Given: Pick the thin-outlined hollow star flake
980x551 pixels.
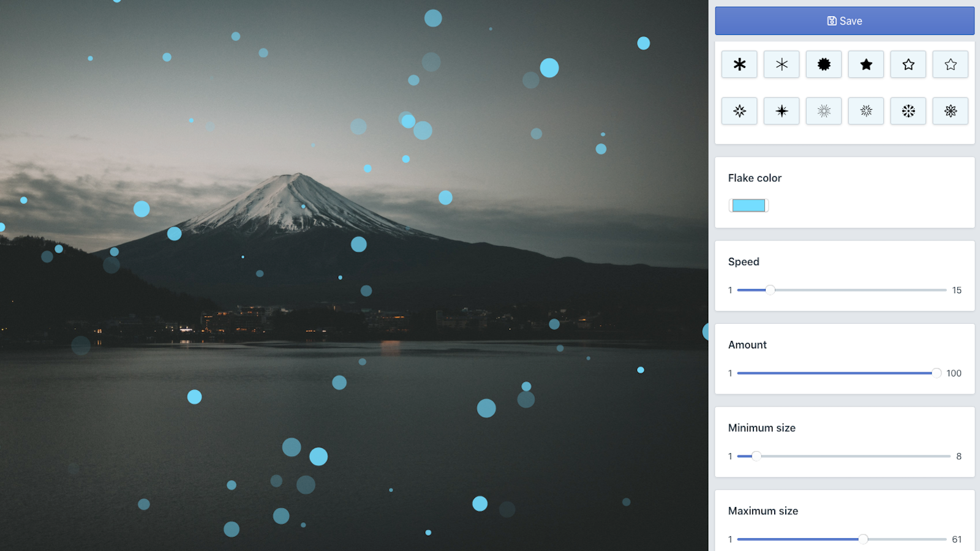Looking at the screenshot, I should click(951, 64).
